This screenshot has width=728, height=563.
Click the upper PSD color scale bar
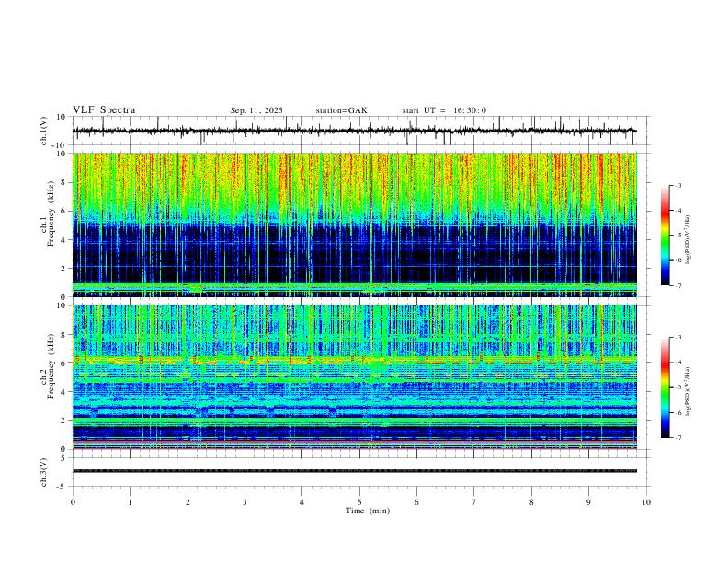pyautogui.click(x=665, y=236)
